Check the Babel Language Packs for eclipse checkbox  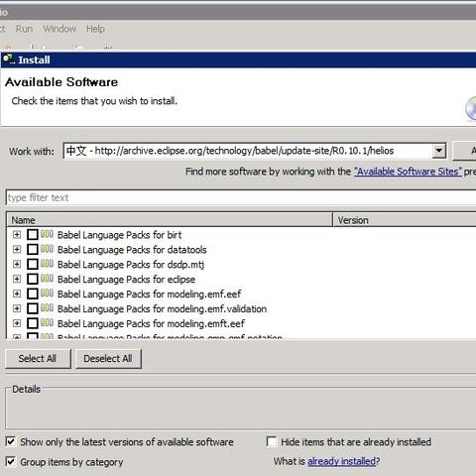pos(33,279)
